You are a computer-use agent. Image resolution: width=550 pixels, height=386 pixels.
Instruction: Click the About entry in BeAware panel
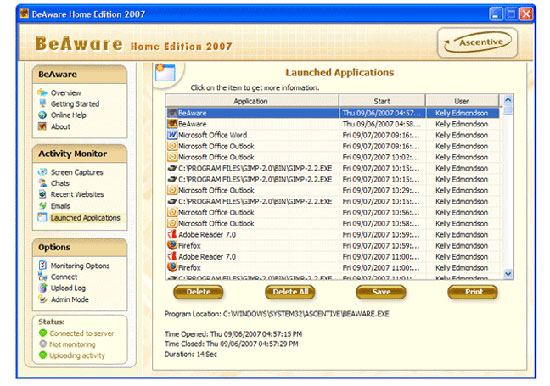point(61,127)
